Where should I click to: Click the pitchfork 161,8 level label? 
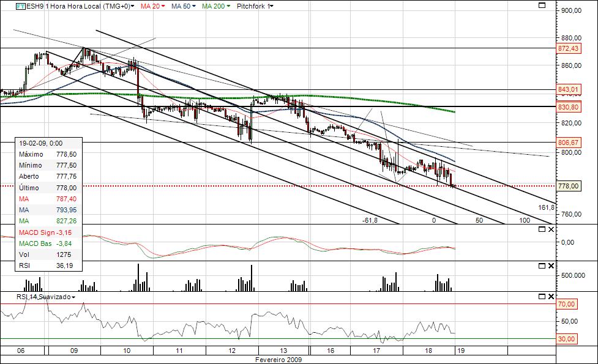(x=547, y=208)
